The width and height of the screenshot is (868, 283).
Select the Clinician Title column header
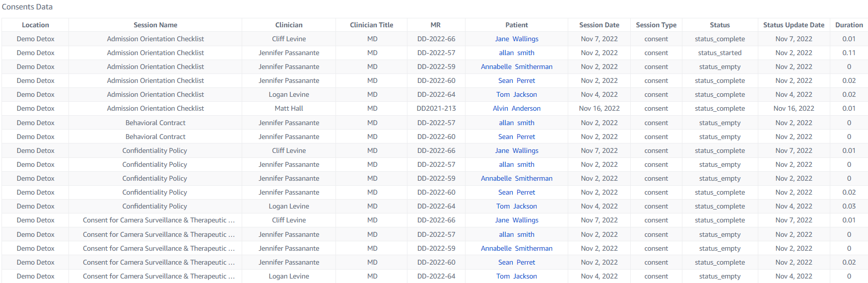(371, 25)
